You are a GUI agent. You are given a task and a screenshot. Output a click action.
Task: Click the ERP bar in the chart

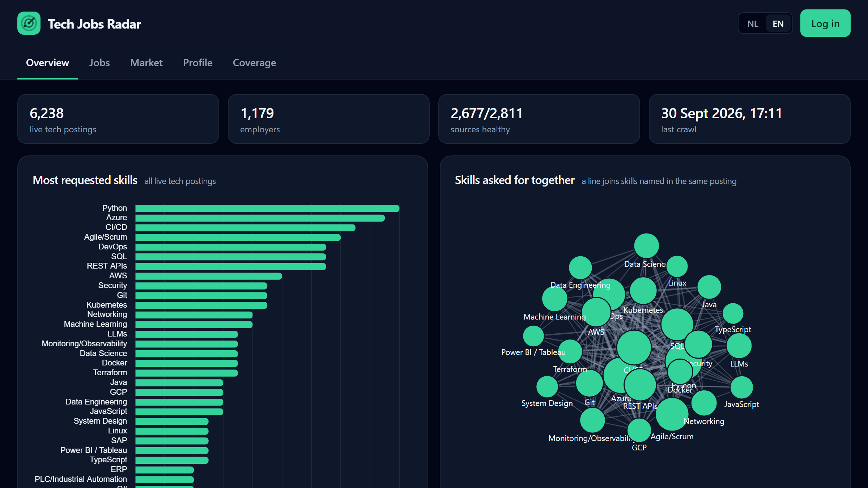165,470
